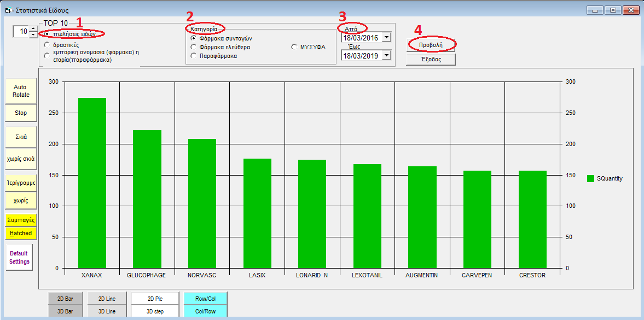
Task: Switch chart to 2D Bar
Action: (65, 299)
